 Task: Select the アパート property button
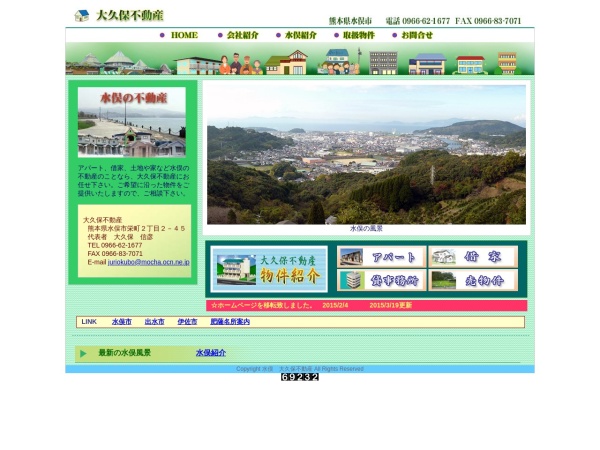381,257
